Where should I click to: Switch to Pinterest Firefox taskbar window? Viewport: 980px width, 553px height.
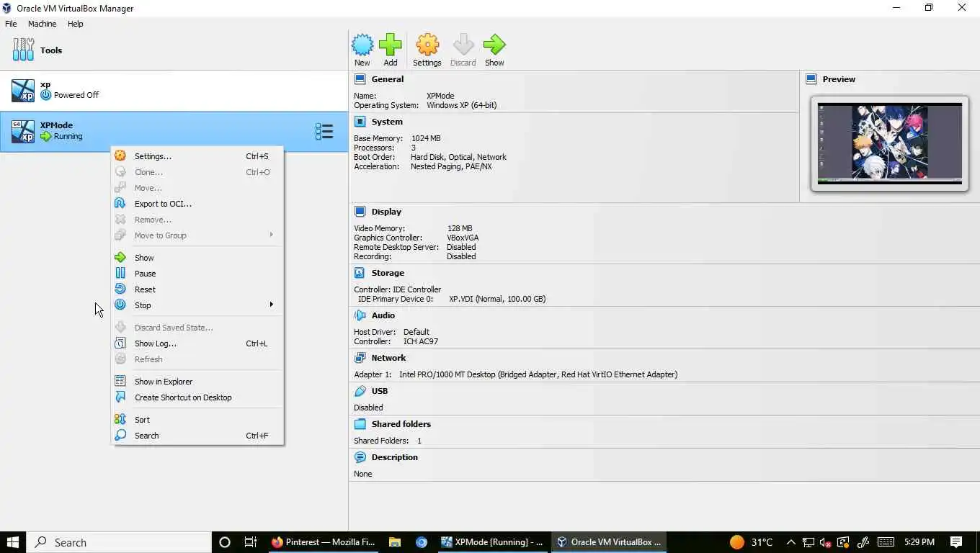323,542
